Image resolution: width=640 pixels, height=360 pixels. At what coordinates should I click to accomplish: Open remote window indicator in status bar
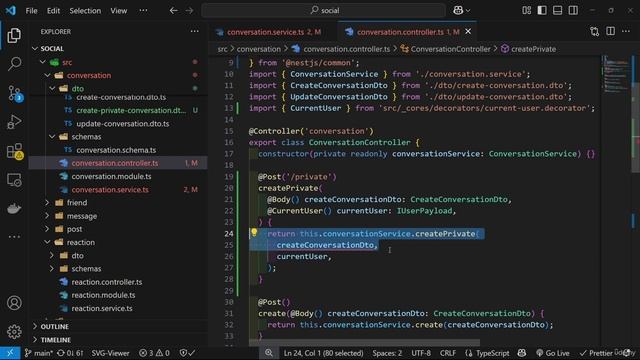10,353
